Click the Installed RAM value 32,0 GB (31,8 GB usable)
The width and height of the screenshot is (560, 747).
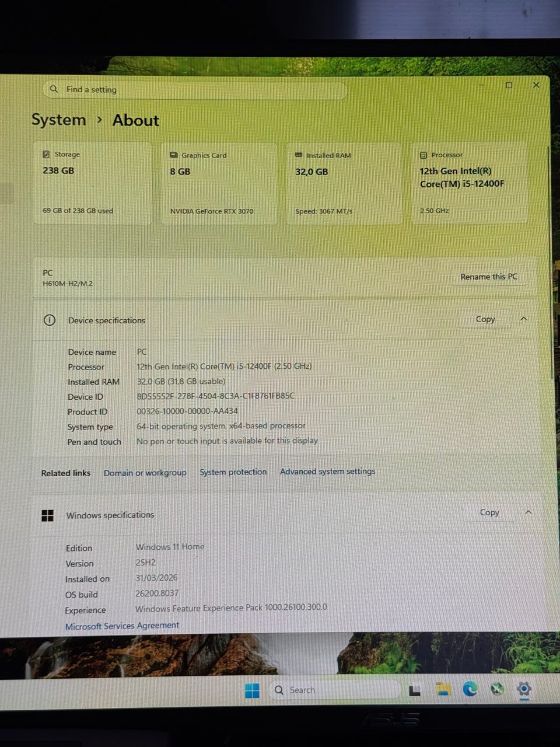pos(181,381)
